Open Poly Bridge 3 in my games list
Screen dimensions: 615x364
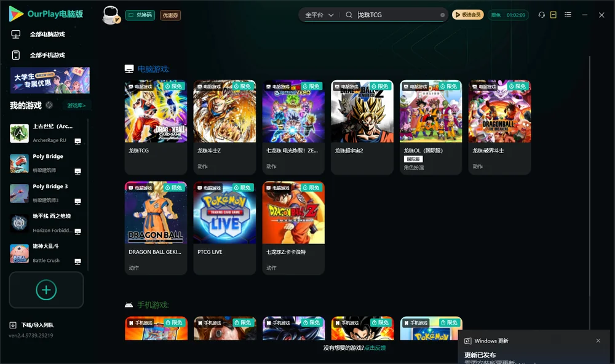(46, 193)
